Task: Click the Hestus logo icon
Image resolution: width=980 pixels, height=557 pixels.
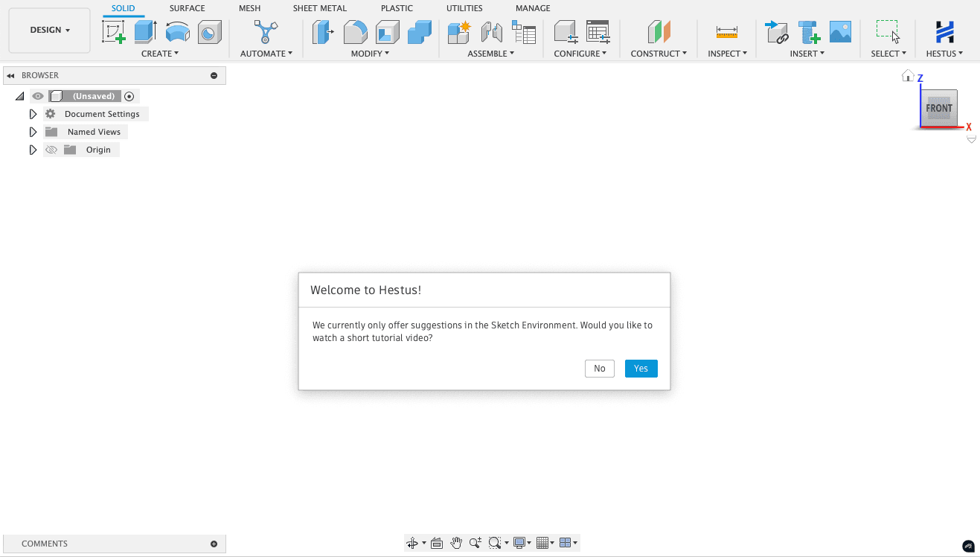Action: [944, 32]
